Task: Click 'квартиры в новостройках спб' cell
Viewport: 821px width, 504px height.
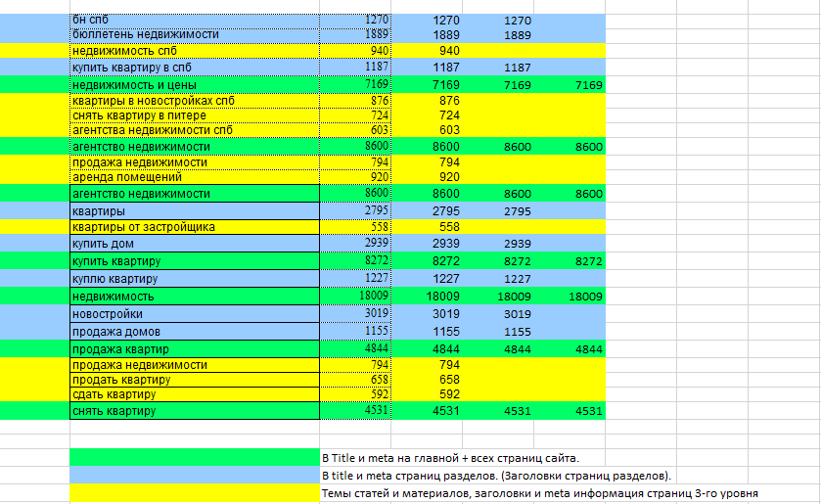Action: tap(195, 101)
